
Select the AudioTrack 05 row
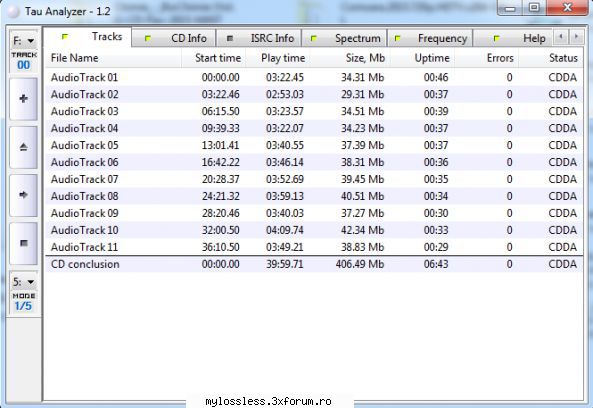[x=314, y=146]
